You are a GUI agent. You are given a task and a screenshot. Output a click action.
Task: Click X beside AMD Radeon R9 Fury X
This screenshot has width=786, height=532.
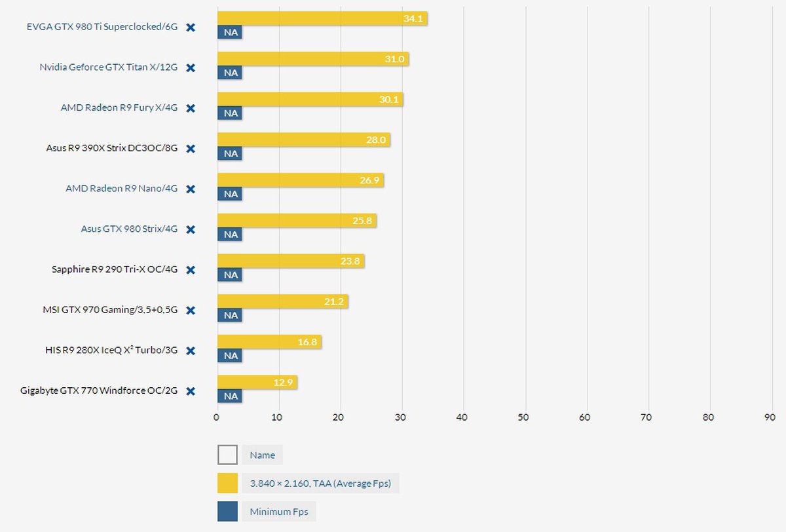191,108
